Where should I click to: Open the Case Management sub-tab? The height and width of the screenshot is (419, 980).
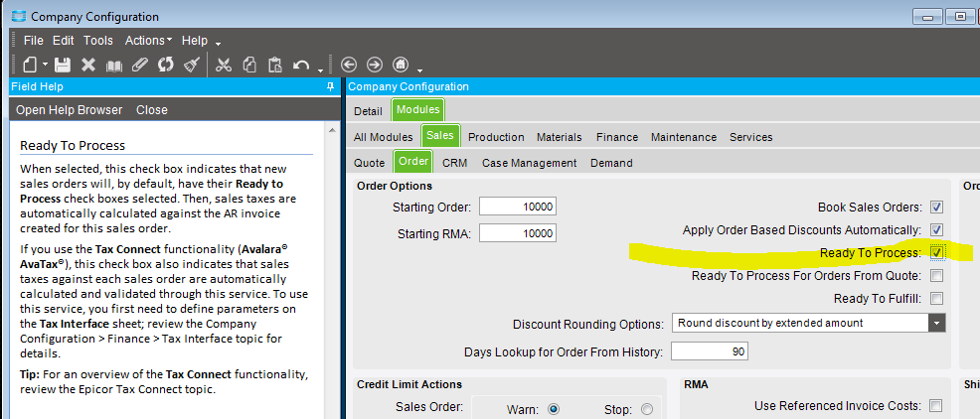click(x=530, y=163)
